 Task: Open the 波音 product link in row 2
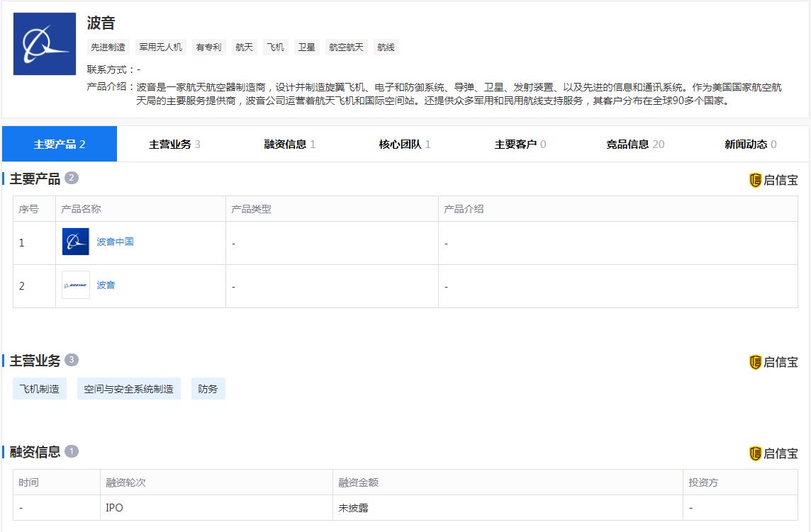click(x=106, y=285)
